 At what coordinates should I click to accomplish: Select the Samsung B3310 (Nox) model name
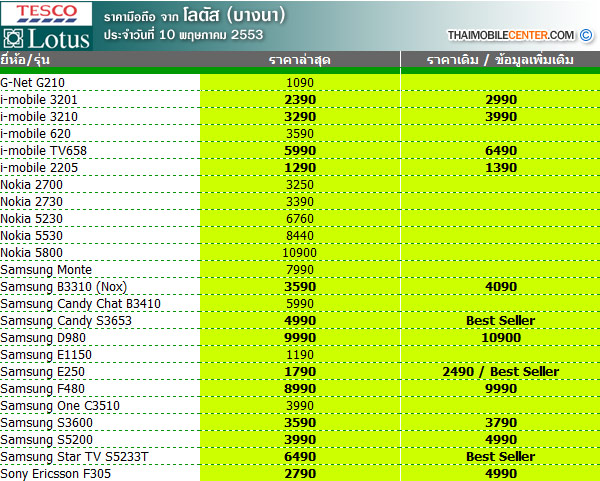click(64, 287)
